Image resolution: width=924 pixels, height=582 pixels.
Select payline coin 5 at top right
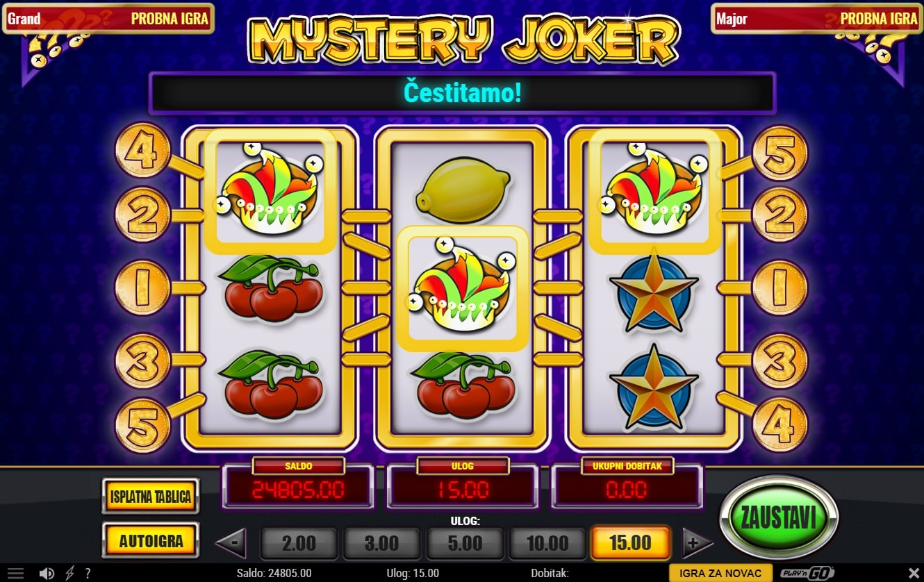[x=780, y=152]
